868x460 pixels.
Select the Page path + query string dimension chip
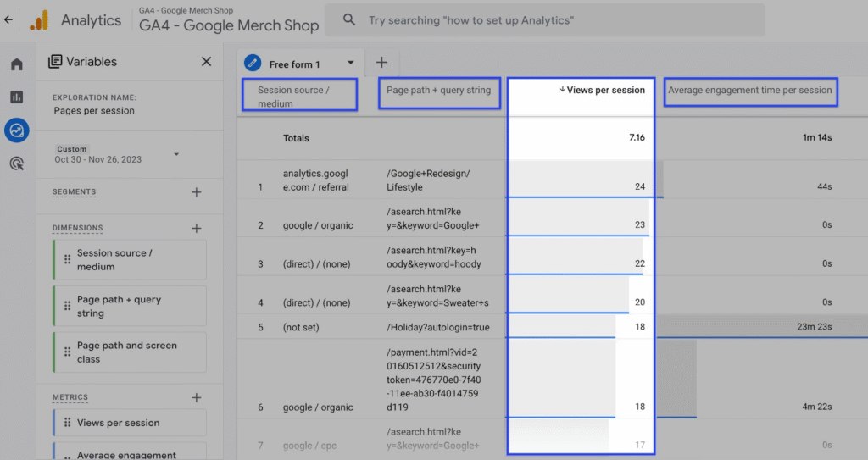click(130, 306)
